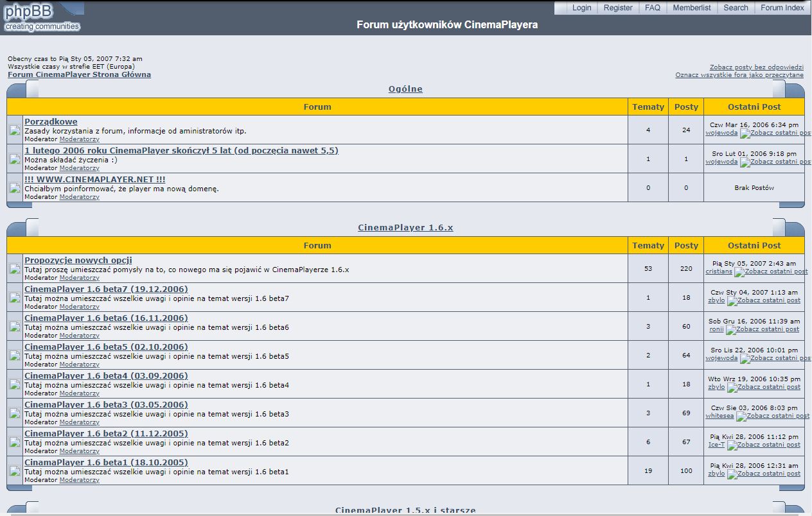The height and width of the screenshot is (516, 812).
Task: Click status icon for 1.6 beta1 forum
Action: click(x=15, y=472)
